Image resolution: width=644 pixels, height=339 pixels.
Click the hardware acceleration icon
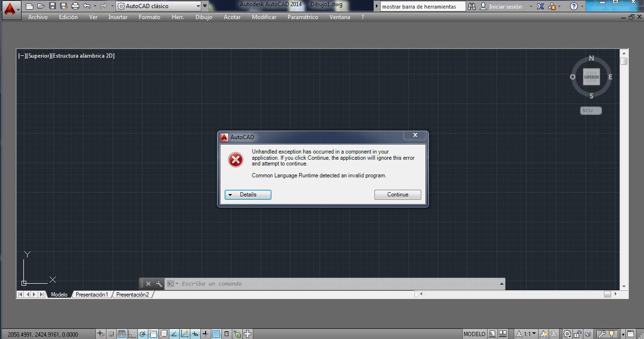[588, 334]
